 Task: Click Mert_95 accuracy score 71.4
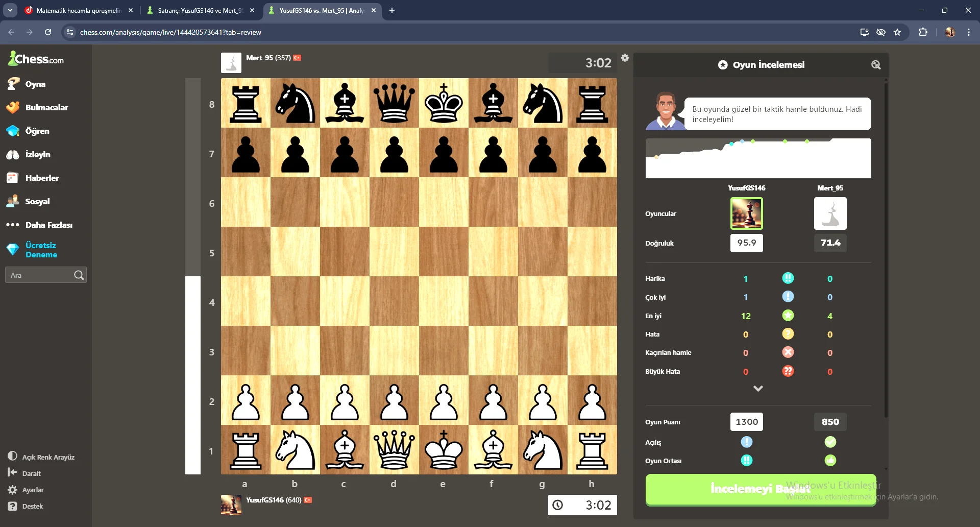(830, 243)
